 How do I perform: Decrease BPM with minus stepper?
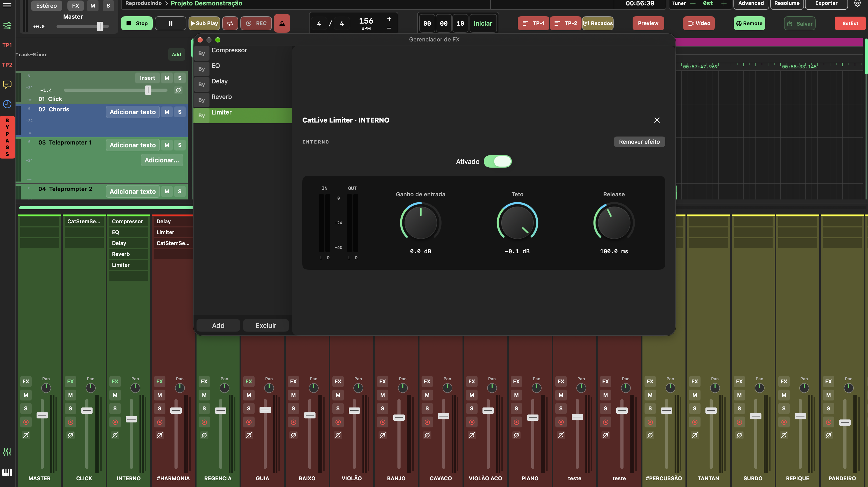point(389,28)
